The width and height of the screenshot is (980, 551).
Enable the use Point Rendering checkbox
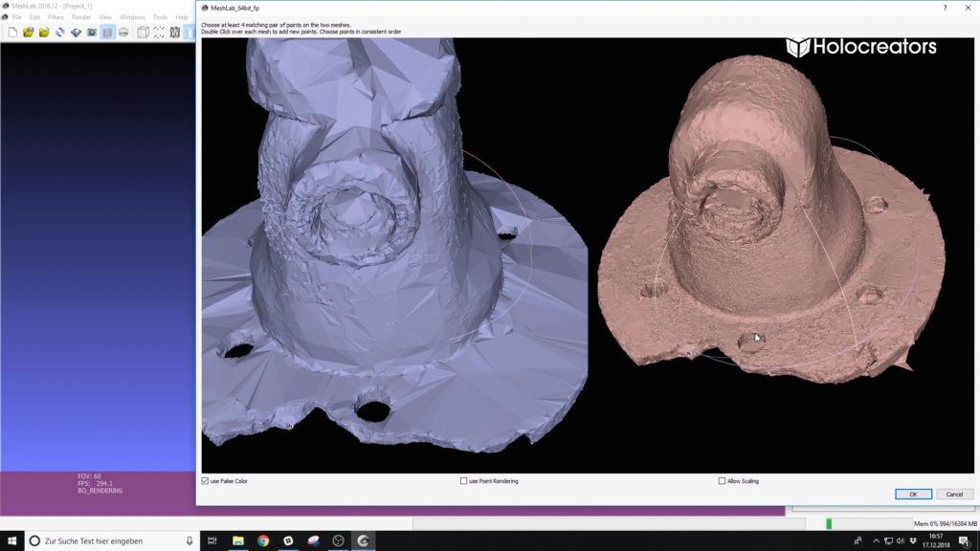point(463,481)
